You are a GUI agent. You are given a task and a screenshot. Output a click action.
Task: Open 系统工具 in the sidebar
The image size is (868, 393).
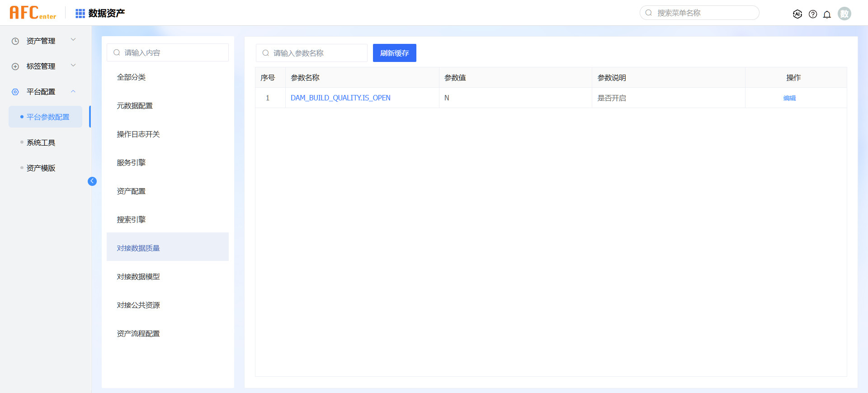click(41, 142)
